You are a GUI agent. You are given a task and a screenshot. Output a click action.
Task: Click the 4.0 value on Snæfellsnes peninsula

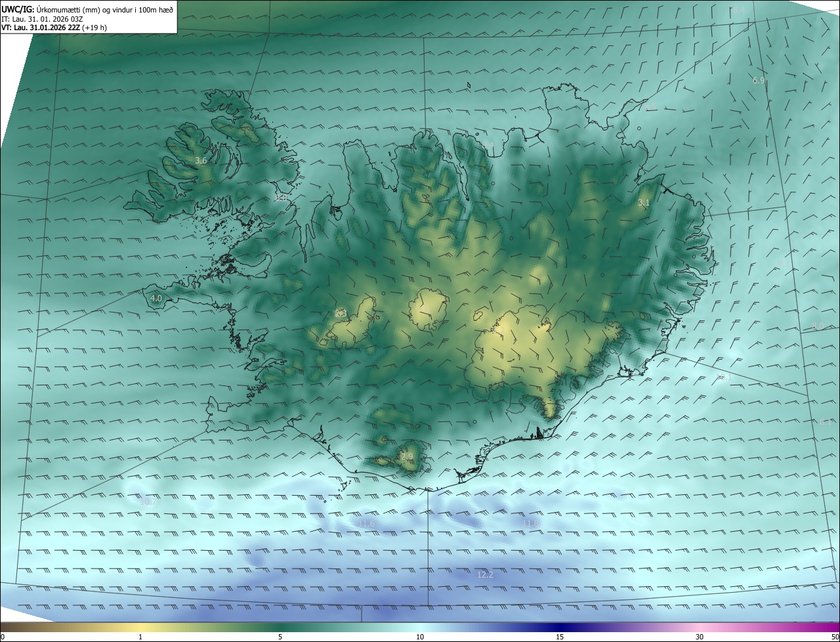click(x=156, y=298)
